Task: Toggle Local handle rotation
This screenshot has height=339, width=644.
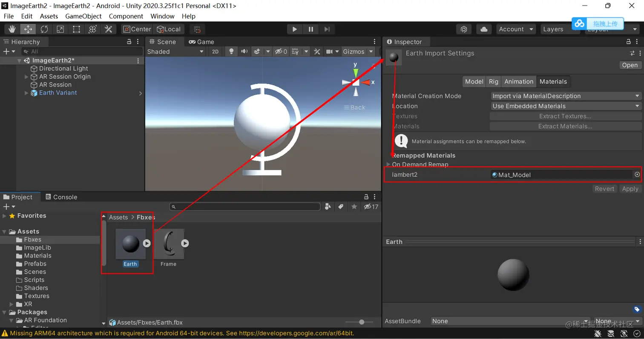Action: click(169, 29)
